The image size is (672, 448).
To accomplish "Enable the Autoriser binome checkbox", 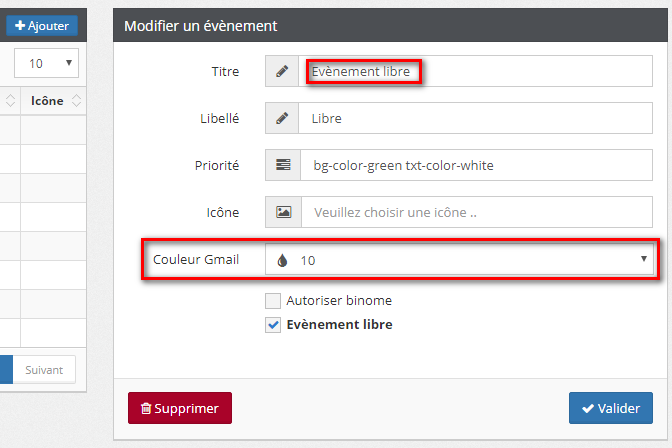I will coord(273,300).
